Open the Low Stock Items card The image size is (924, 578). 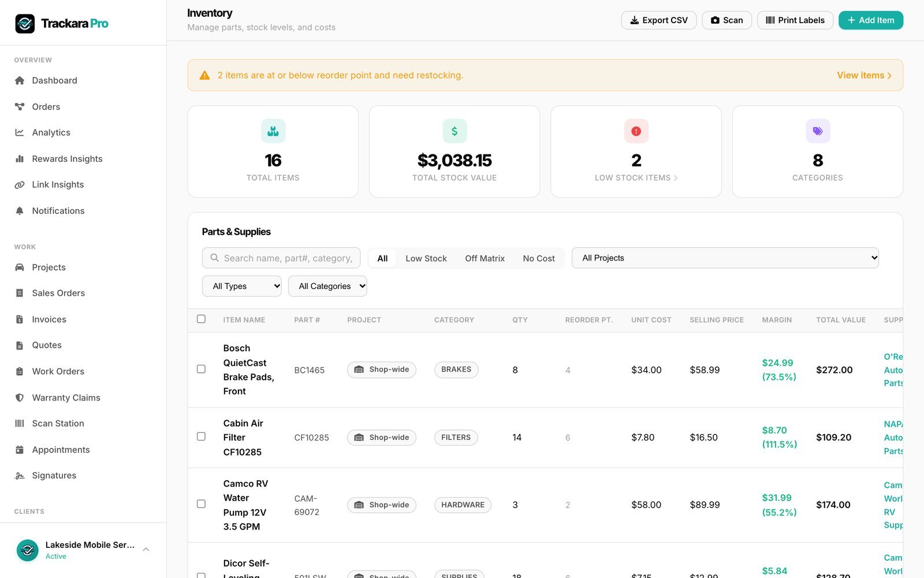(x=636, y=151)
